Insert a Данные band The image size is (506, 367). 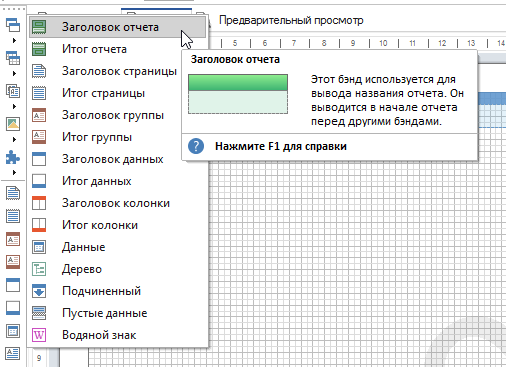(117, 247)
